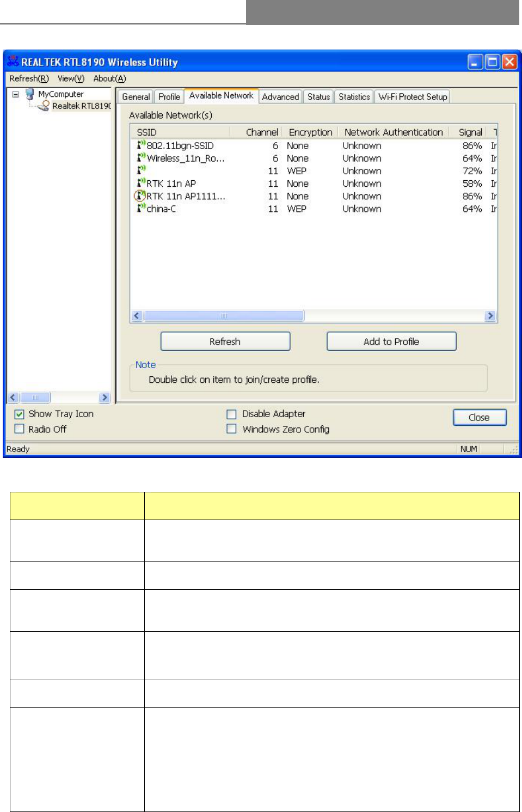Image resolution: width=522 pixels, height=812 pixels.
Task: Open the About(A) menu
Action: (109, 78)
